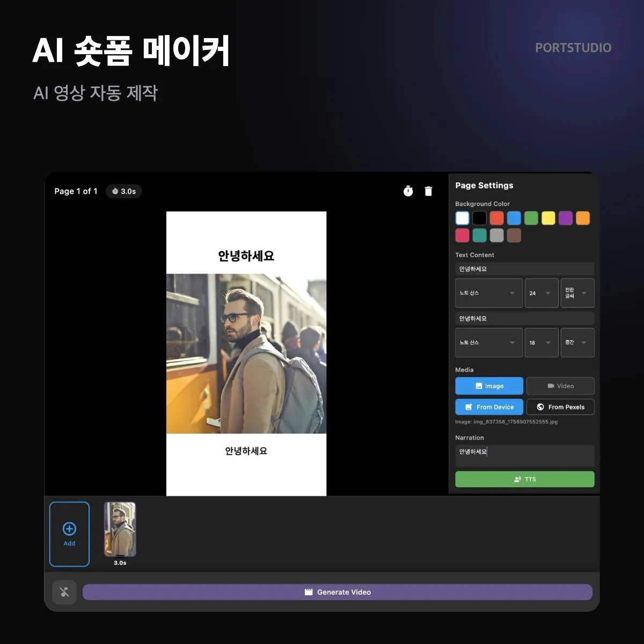Select Image media type
This screenshot has width=644, height=644.
coord(489,386)
